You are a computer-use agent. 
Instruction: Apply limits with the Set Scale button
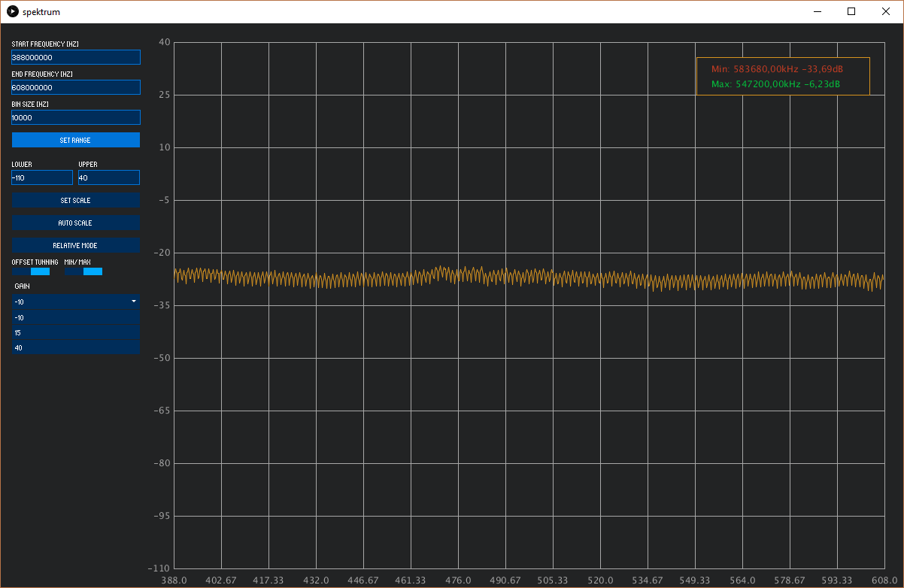[x=76, y=200]
